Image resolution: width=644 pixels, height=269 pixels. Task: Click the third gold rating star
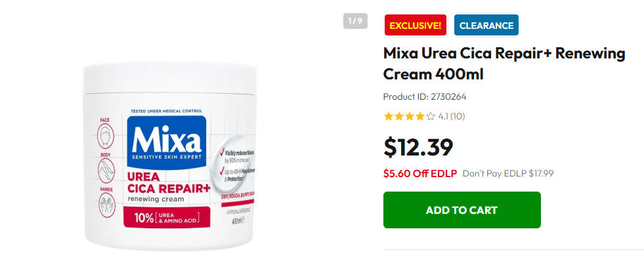(409, 117)
